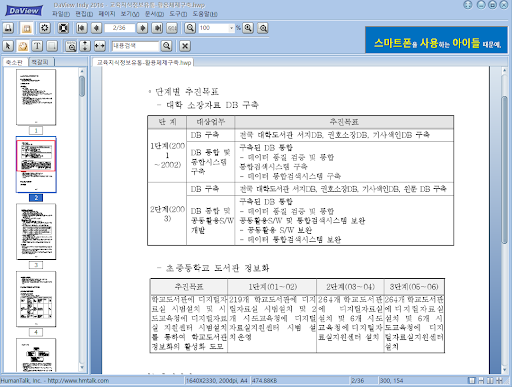Select the arrow pointer tool
Screen dimensions: 512x387
[x=8, y=46]
